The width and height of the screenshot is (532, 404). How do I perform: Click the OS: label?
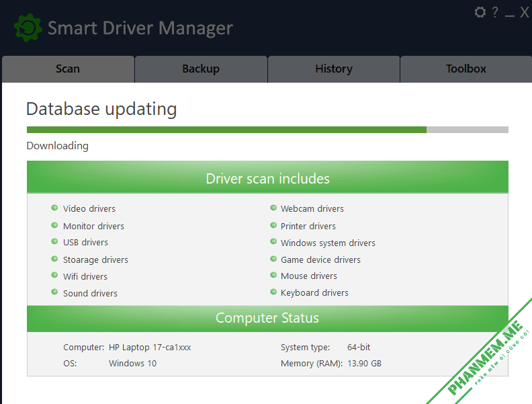coord(70,364)
